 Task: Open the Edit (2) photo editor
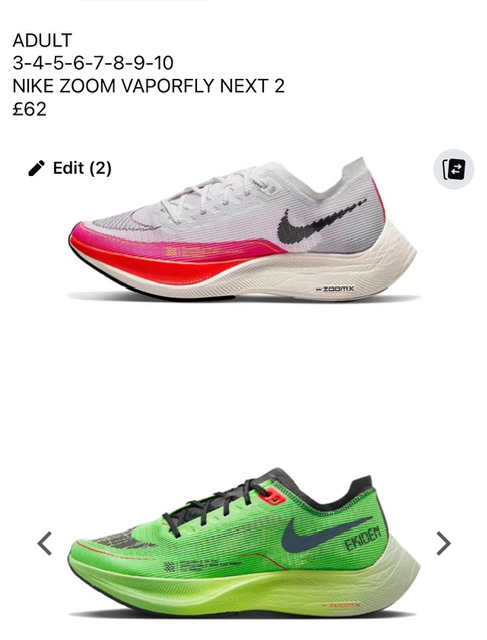[x=70, y=168]
